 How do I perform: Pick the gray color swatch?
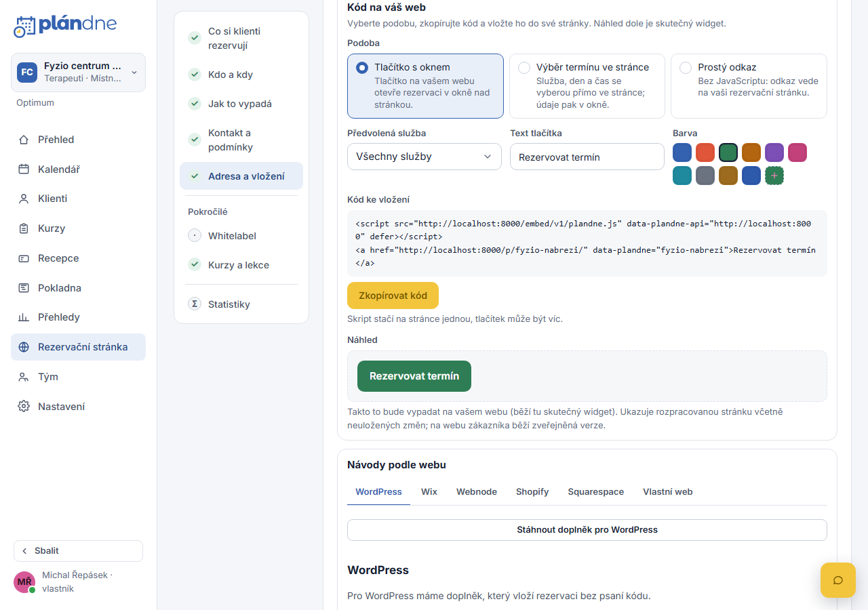coord(705,176)
